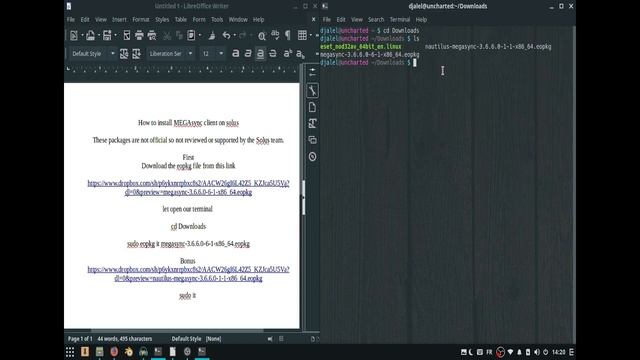Open sidebar Styles panel icon
Image resolution: width=640 pixels, height=360 pixels.
coord(312,124)
